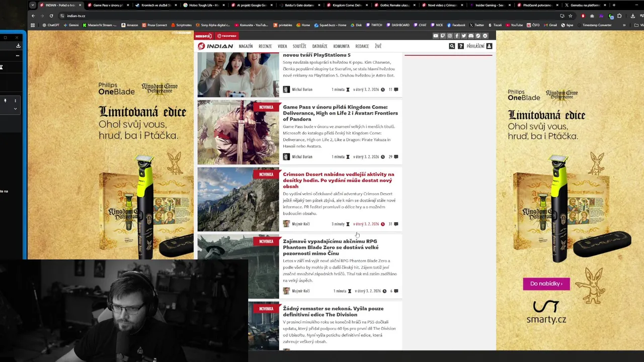
Task: Open the Twitter bird icon in site header
Action: [464, 36]
